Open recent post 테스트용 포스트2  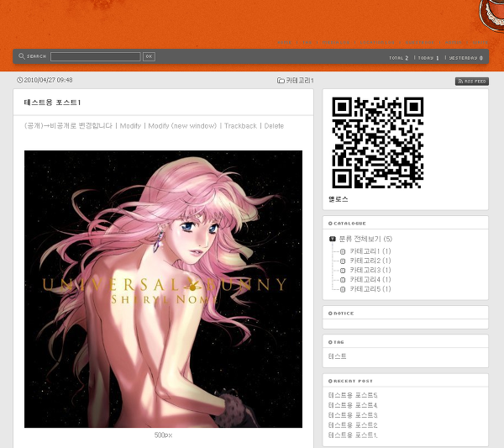353,425
